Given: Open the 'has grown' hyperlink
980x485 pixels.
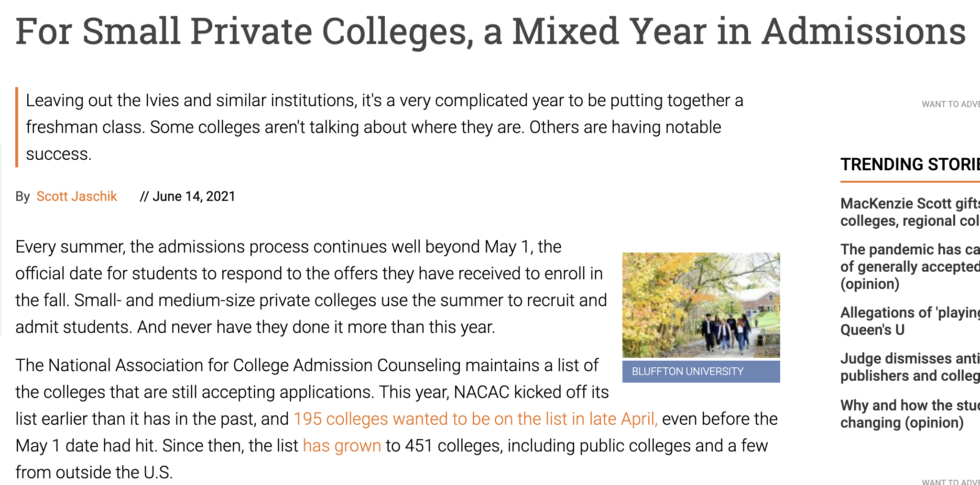Looking at the screenshot, I should coord(342,446).
